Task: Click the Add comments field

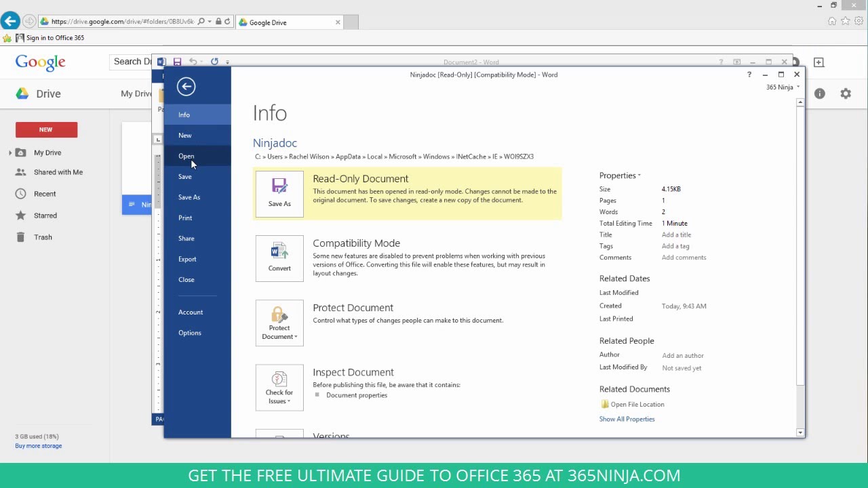Action: (x=684, y=258)
